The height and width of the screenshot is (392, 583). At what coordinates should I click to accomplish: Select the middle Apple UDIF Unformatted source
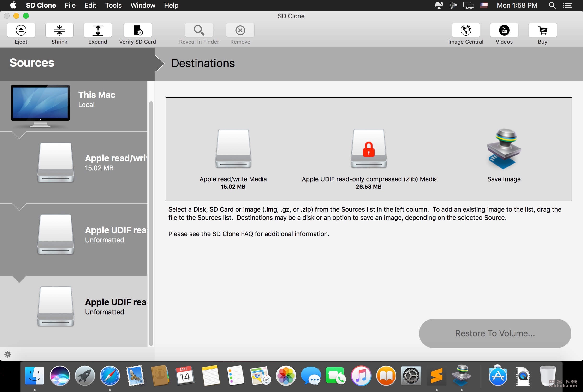pyautogui.click(x=74, y=239)
